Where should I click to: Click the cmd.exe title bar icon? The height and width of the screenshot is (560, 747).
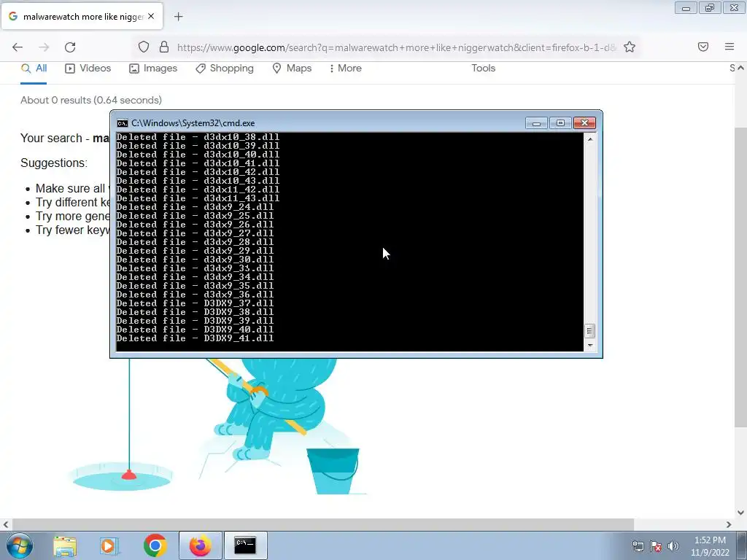click(122, 123)
